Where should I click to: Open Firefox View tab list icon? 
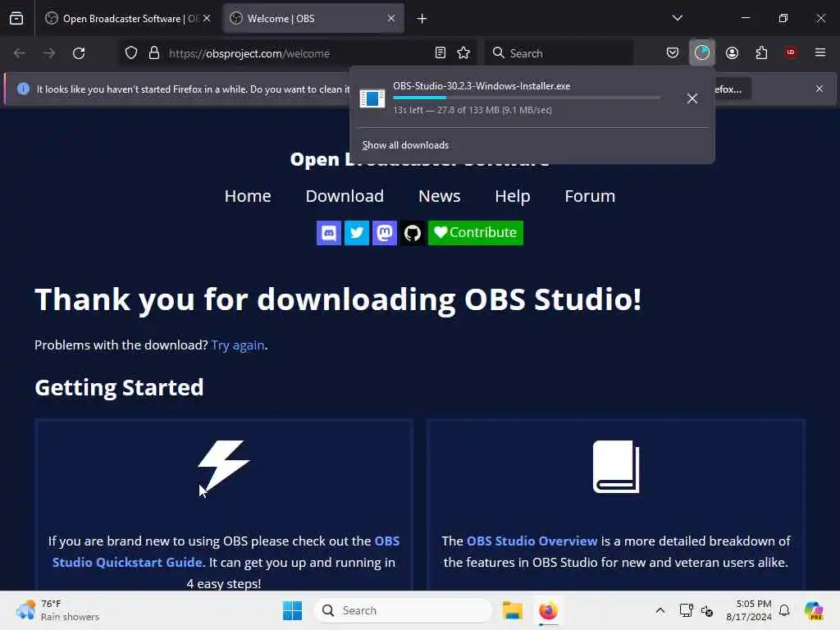click(x=16, y=18)
